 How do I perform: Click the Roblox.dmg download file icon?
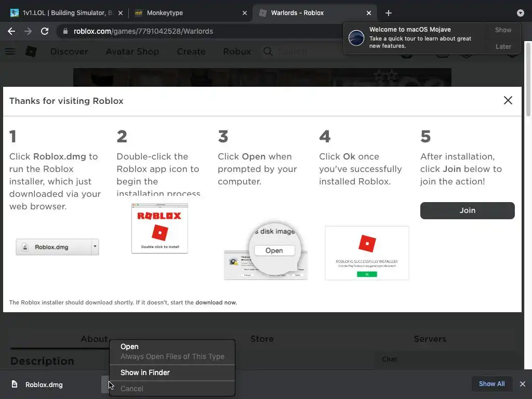coord(15,384)
